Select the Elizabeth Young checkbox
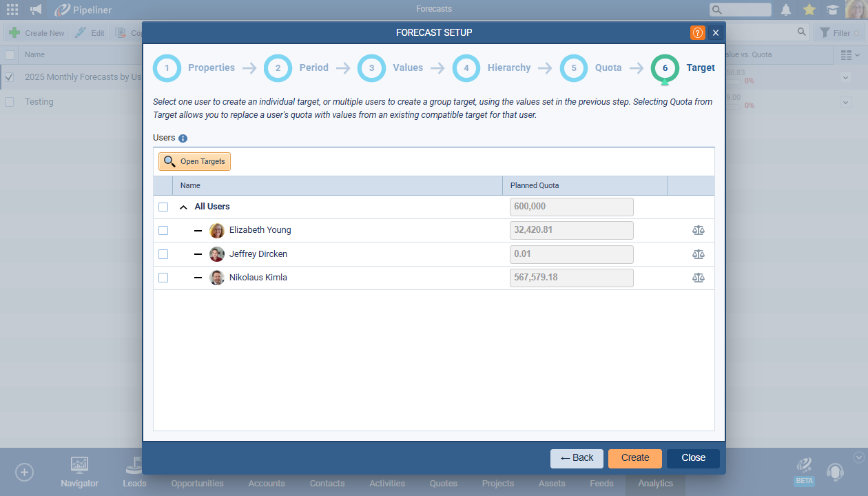Image resolution: width=868 pixels, height=496 pixels. pyautogui.click(x=163, y=231)
